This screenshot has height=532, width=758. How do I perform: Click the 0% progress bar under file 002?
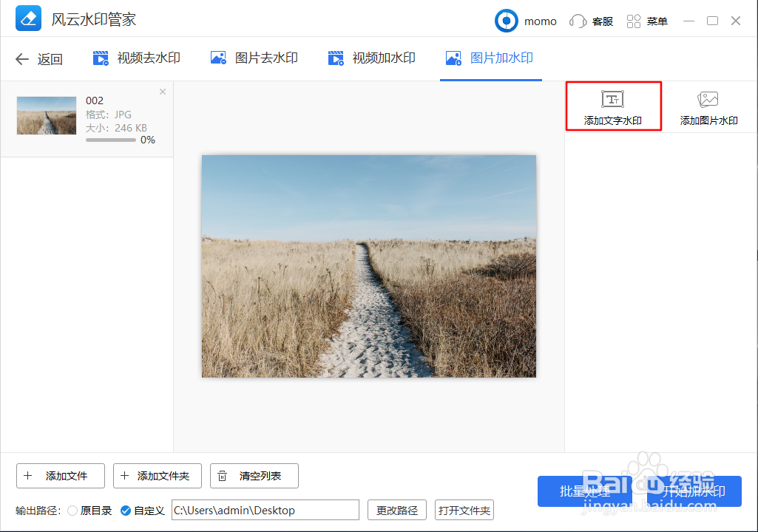(110, 139)
